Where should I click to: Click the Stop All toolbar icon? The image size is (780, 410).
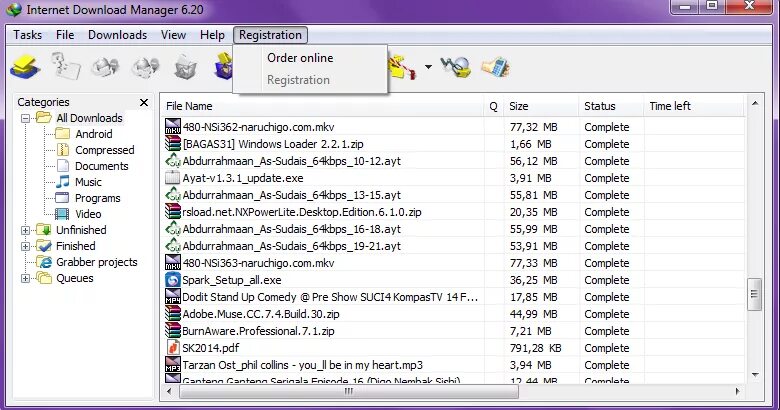[145, 67]
